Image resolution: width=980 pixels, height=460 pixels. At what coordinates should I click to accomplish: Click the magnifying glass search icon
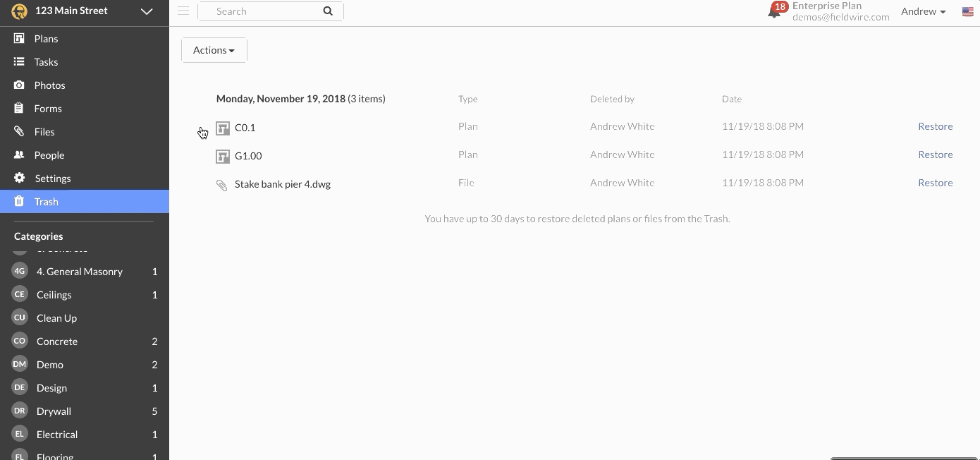pyautogui.click(x=328, y=11)
